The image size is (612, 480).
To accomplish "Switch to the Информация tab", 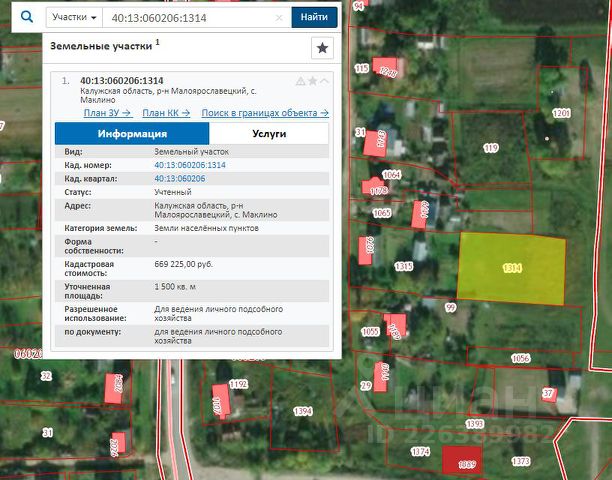I will [132, 133].
